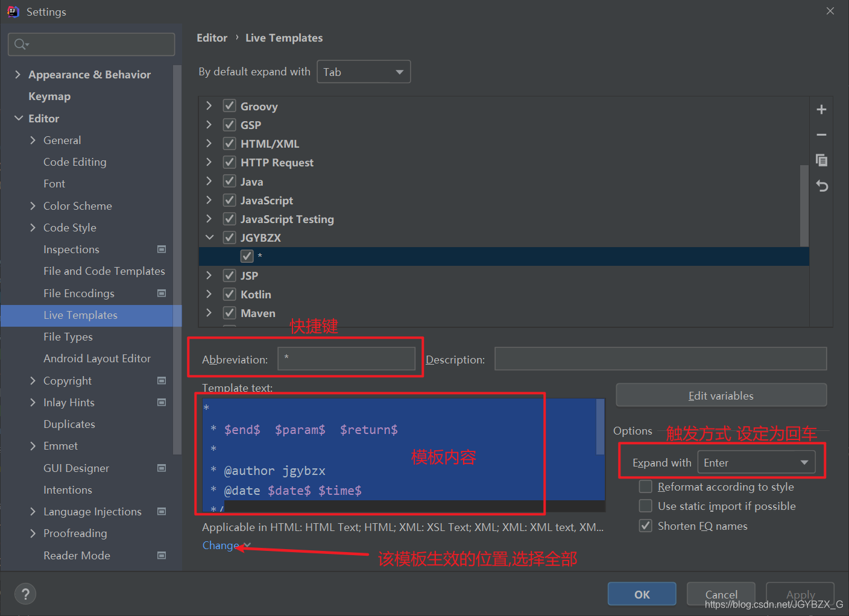Click the search magnifier icon in settings

tap(21, 44)
